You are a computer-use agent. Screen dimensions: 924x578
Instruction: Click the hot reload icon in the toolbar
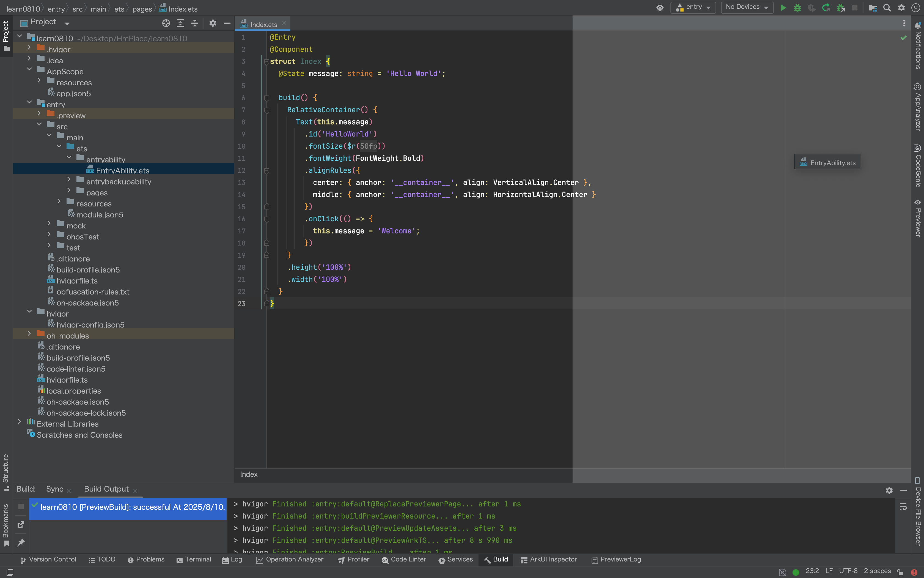[826, 8]
